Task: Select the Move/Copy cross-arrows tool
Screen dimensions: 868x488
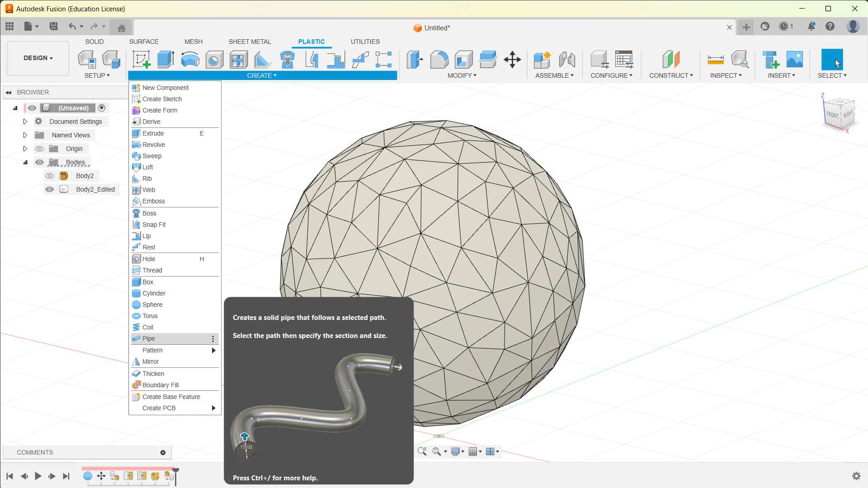Action: coord(512,60)
